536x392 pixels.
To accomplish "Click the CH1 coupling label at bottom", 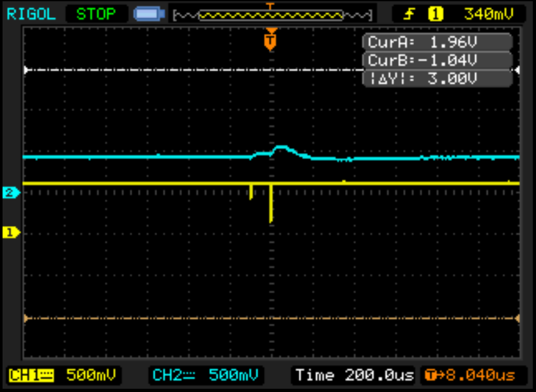I will (x=31, y=375).
